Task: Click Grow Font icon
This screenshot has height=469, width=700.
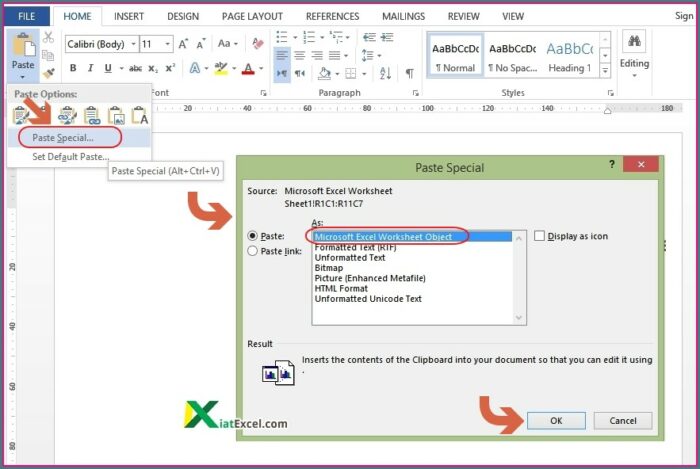Action: (183, 44)
